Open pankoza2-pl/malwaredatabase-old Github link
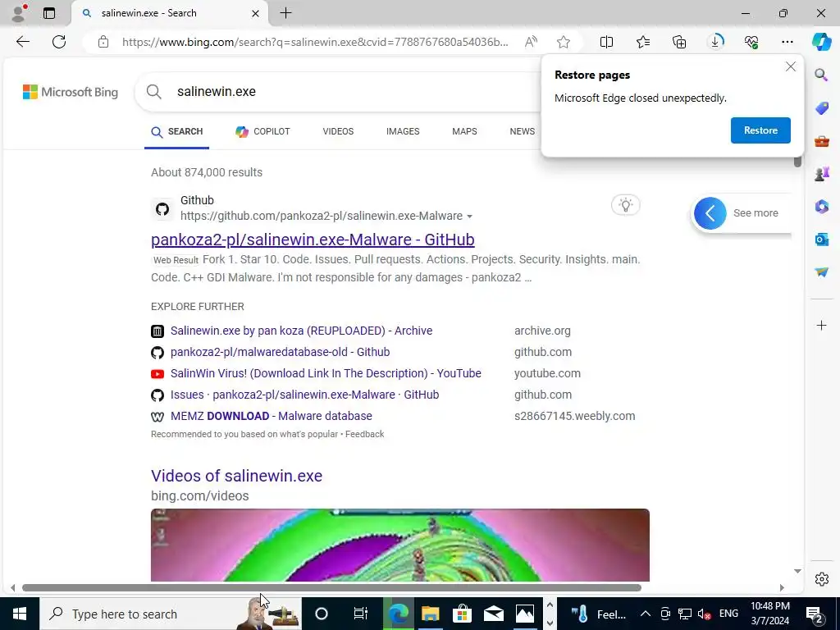This screenshot has height=630, width=840. 281,352
